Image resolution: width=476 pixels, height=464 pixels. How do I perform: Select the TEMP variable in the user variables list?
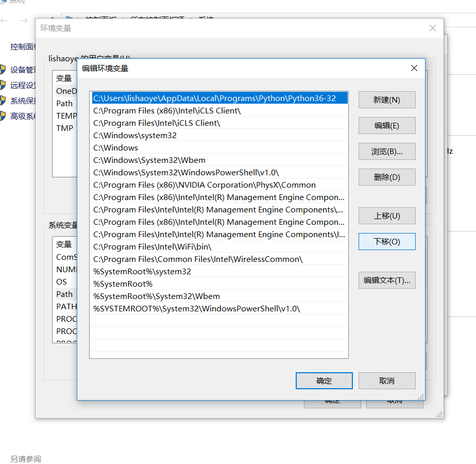click(x=66, y=116)
